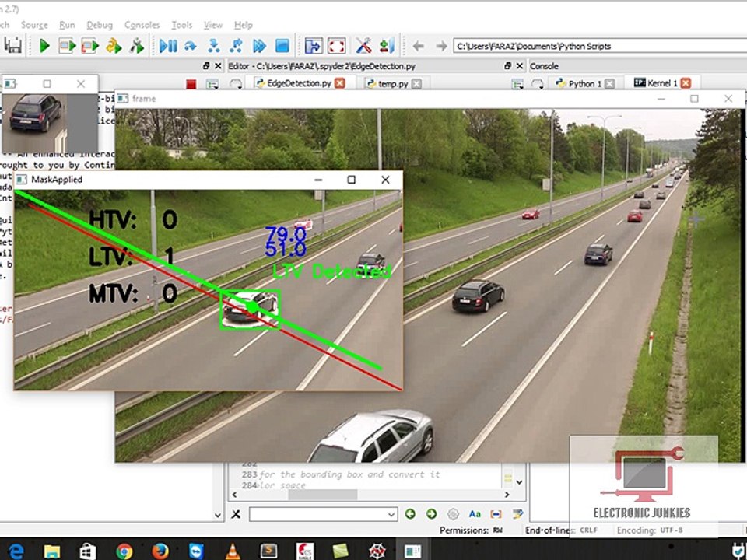
Task: Open the console pane options menu icon
Action: [x=517, y=84]
